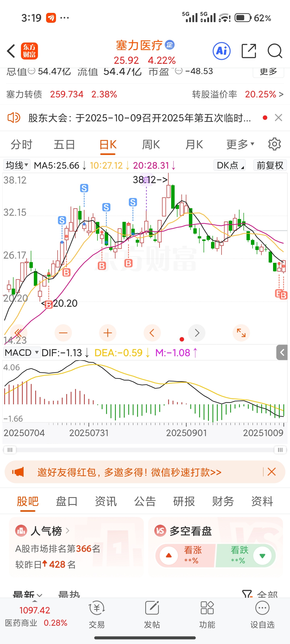Open the 交易 trade icon
Screen dimensions: 290x644
(97, 608)
